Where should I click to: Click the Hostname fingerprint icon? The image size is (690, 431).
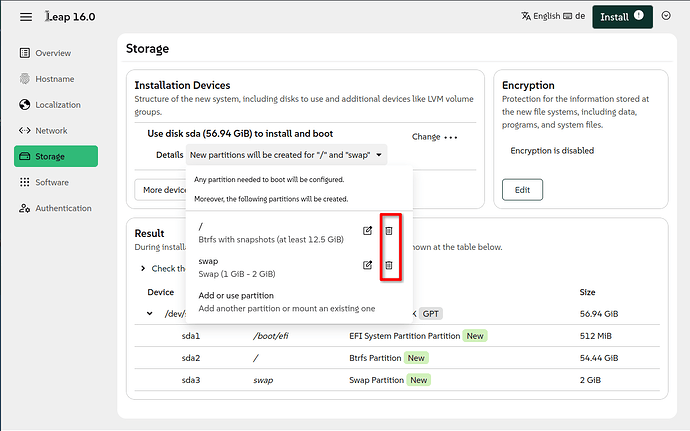[x=25, y=79]
